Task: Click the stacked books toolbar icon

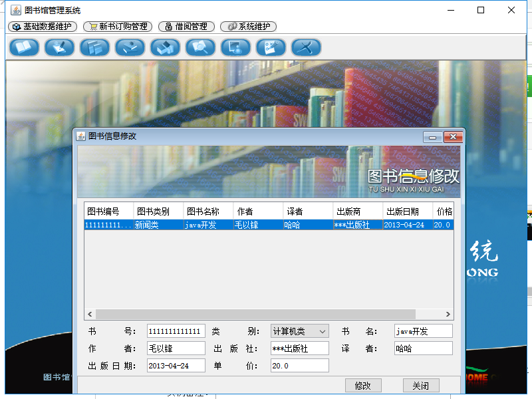Action: (94, 48)
